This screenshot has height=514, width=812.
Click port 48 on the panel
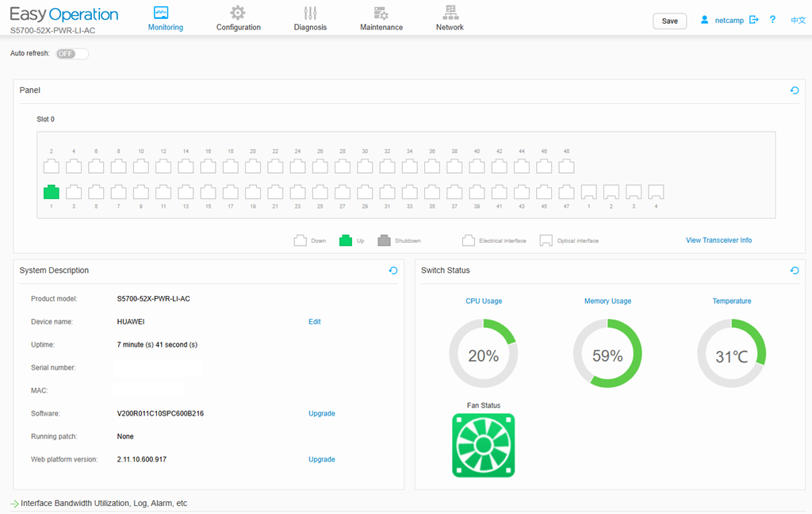pyautogui.click(x=566, y=166)
